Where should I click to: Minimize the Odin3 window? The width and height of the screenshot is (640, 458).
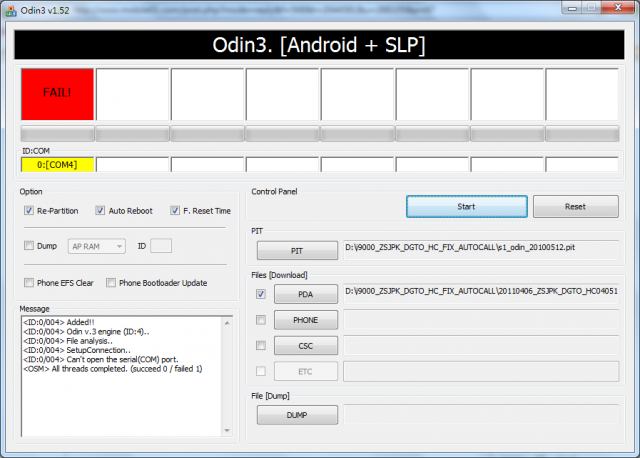click(x=572, y=8)
